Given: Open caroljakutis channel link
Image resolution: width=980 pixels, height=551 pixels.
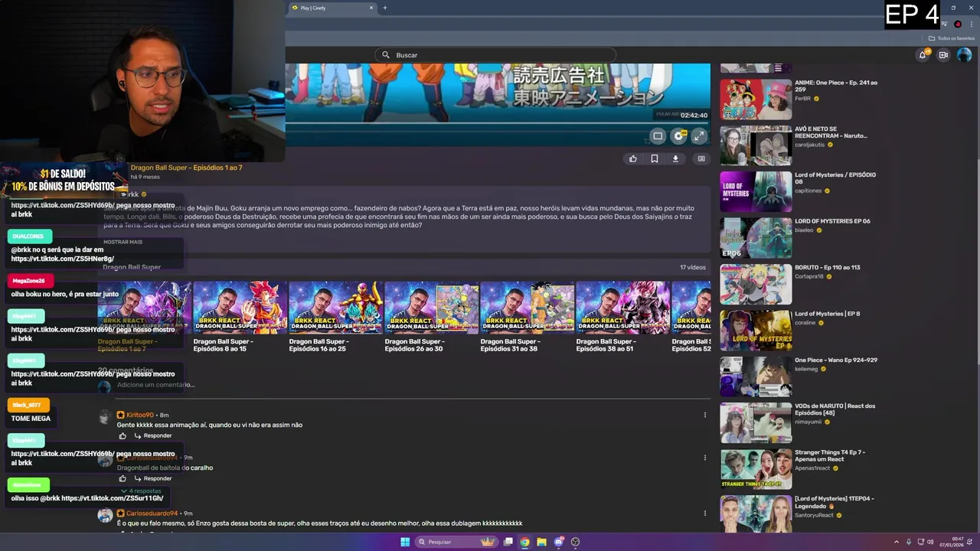Looking at the screenshot, I should [809, 145].
